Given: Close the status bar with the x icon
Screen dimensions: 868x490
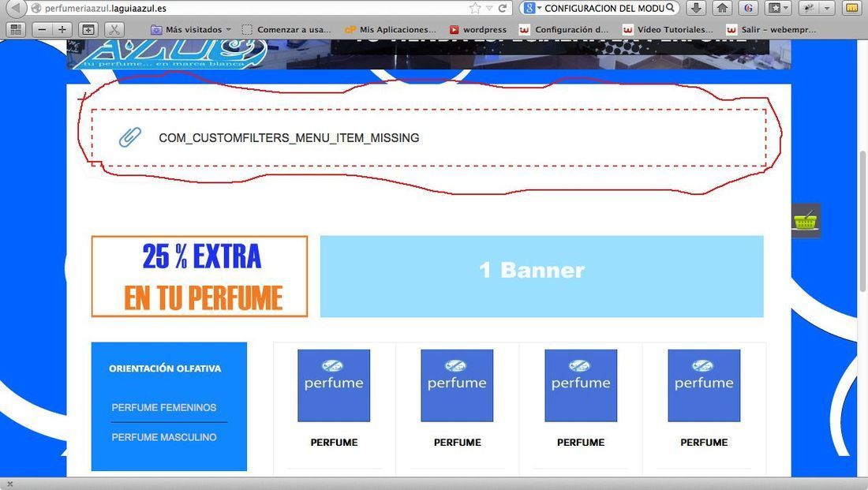Looking at the screenshot, I should [9, 484].
